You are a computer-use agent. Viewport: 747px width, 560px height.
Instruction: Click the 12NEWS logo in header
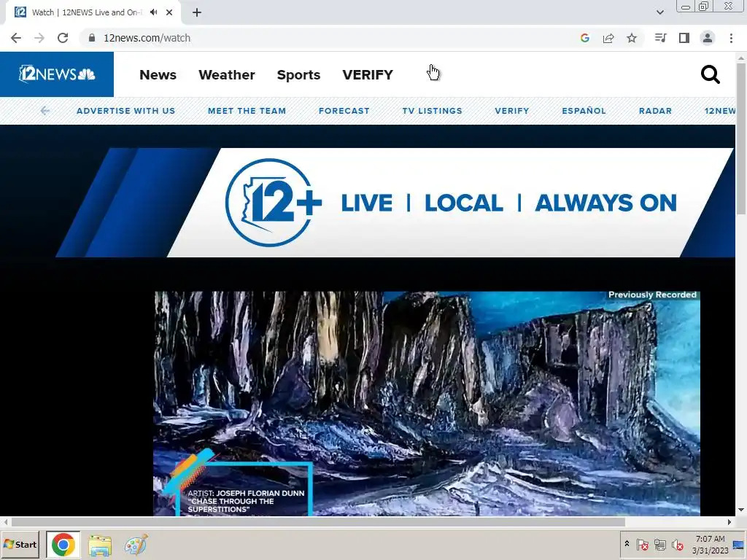coord(57,74)
